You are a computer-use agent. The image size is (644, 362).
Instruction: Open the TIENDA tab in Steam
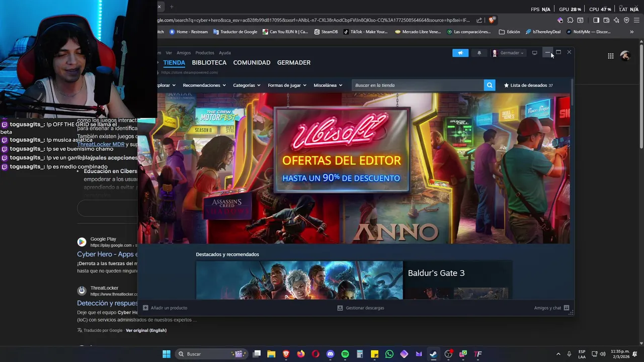click(x=174, y=62)
